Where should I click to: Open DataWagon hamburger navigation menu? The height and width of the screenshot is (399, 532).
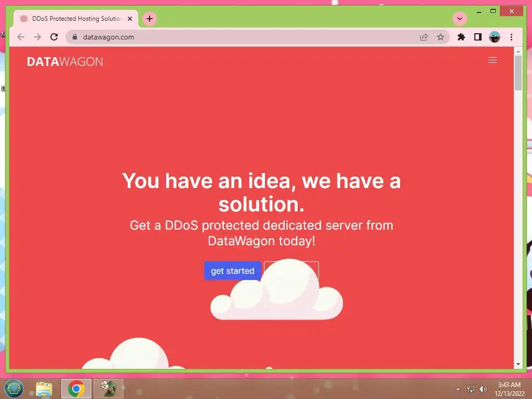pos(493,60)
